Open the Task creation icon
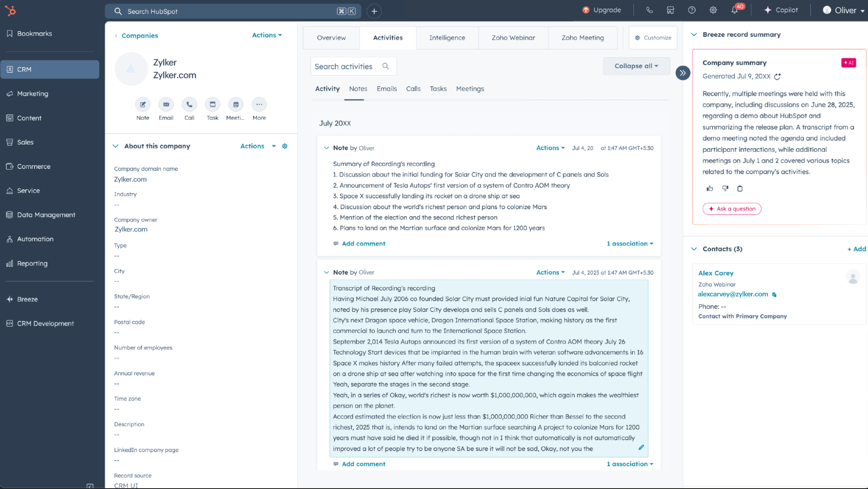868x489 pixels. [x=213, y=105]
